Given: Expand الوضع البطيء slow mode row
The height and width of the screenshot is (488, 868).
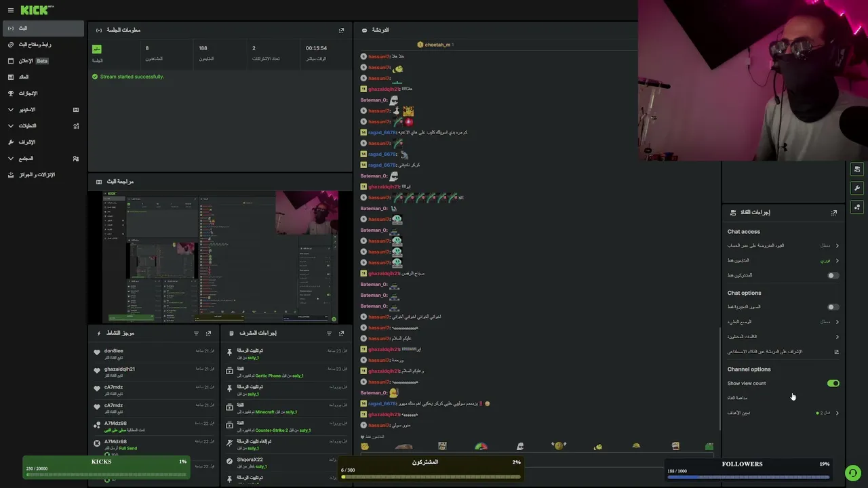Looking at the screenshot, I should pyautogui.click(x=783, y=322).
